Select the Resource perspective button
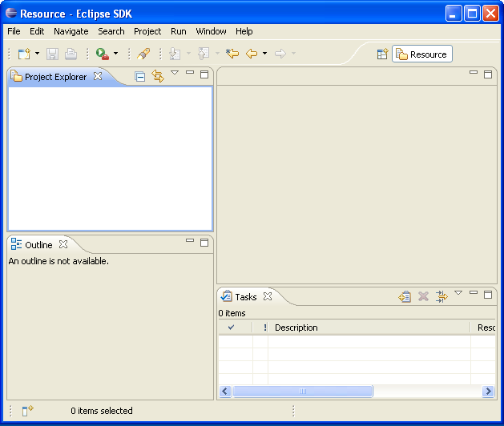 coord(422,54)
